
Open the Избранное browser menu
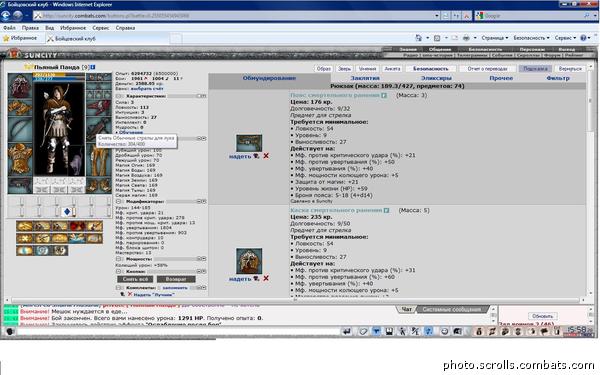(73, 28)
